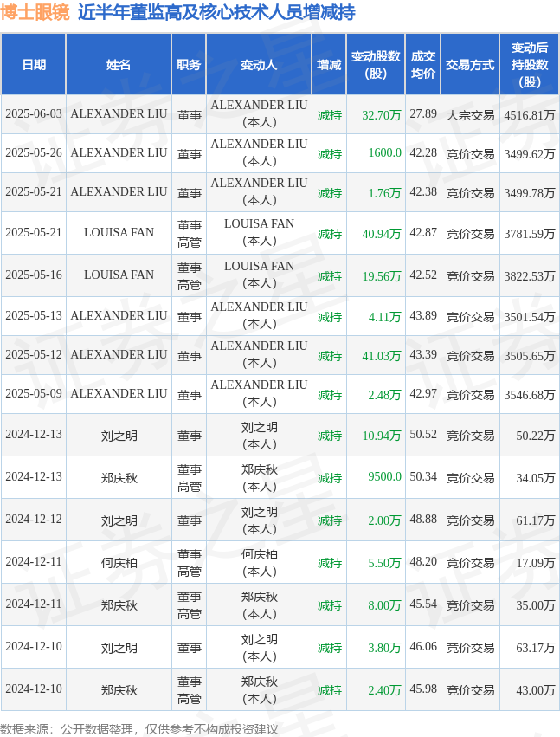Click the 2.00万 share change value
This screenshot has width=560, height=737.
(385, 520)
